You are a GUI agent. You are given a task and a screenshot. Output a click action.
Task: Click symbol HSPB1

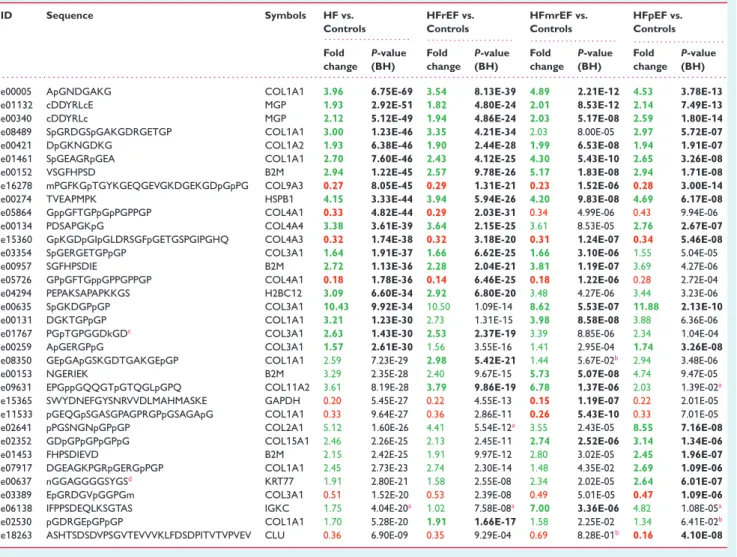(x=279, y=199)
